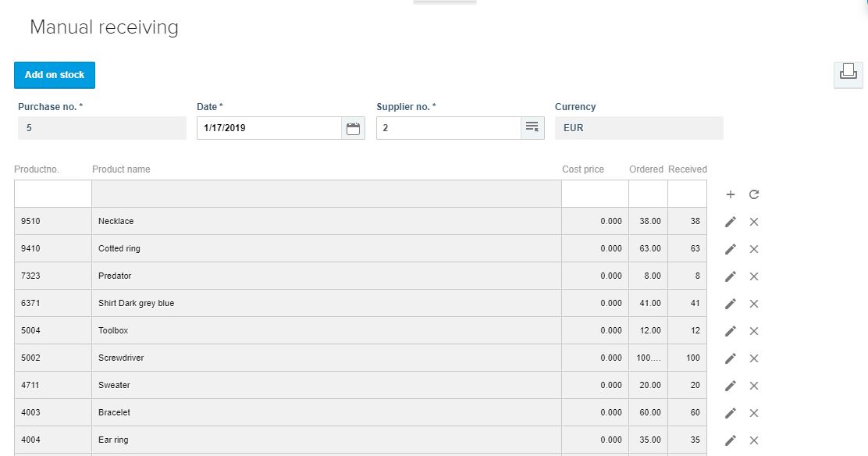
Task: Edit the Predator row with pencil icon
Action: pyautogui.click(x=730, y=276)
